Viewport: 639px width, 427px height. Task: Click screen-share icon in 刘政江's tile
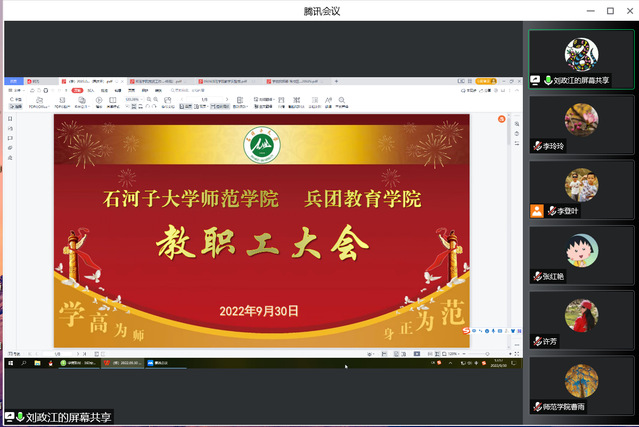tap(535, 80)
